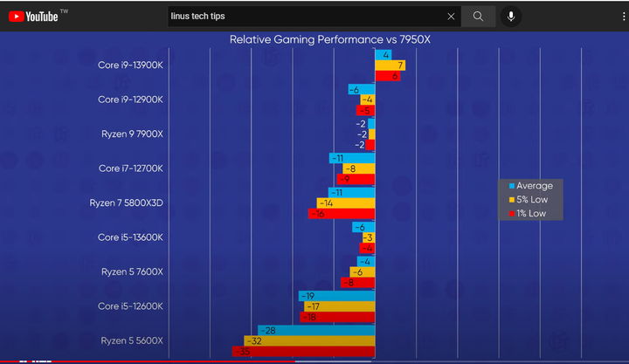Select the 'Core i7-12700K' label
The width and height of the screenshot is (629, 364).
(131, 168)
